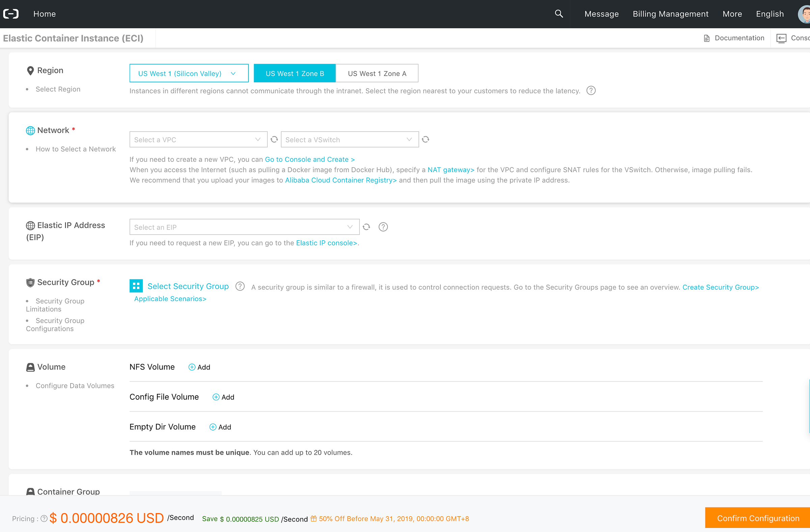Add an NFS Volume

pyautogui.click(x=199, y=367)
